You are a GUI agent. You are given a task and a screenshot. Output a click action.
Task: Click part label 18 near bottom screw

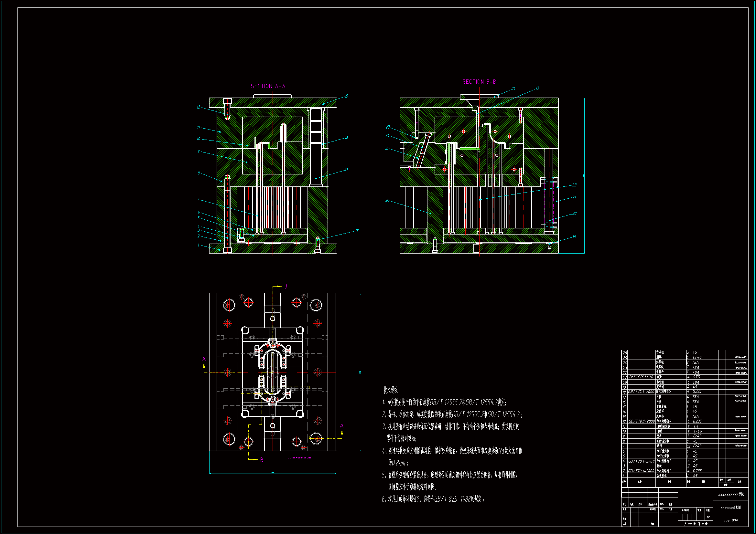tap(357, 231)
